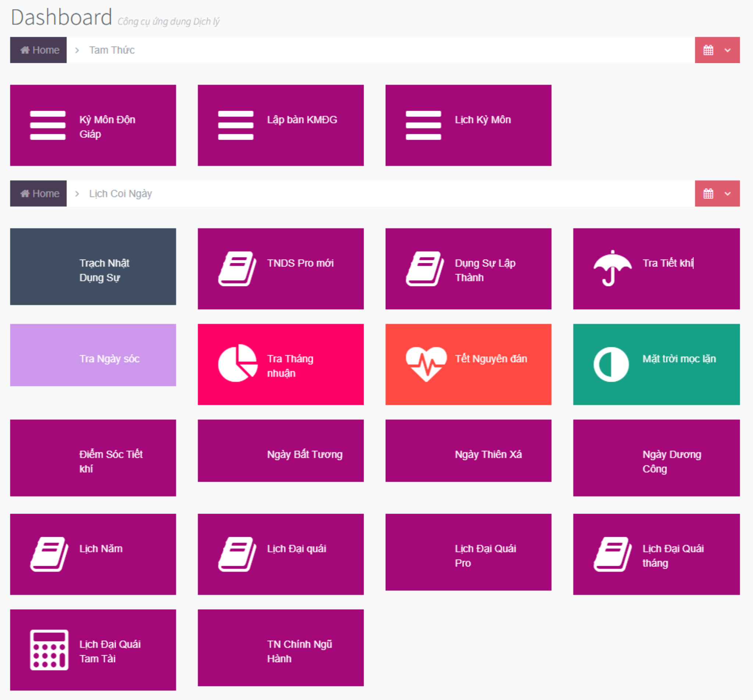Click the heartbeat icon on Tết Nguyên đán tile

(x=426, y=364)
